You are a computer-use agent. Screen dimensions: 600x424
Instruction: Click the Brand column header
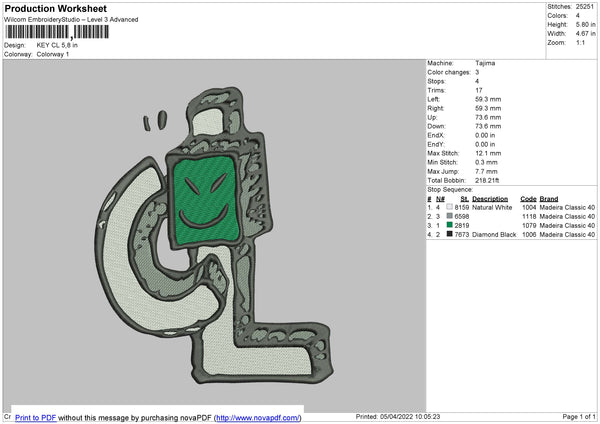coord(549,198)
